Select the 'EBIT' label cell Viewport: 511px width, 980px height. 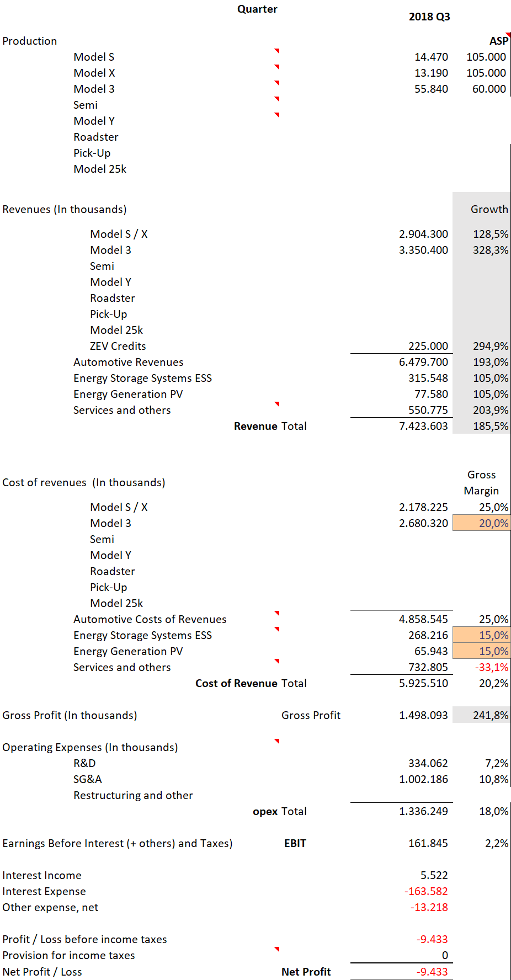295,843
